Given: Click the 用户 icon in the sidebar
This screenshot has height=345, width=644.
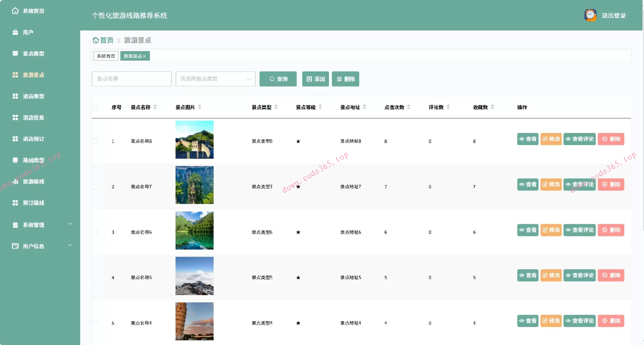Looking at the screenshot, I should tap(15, 32).
